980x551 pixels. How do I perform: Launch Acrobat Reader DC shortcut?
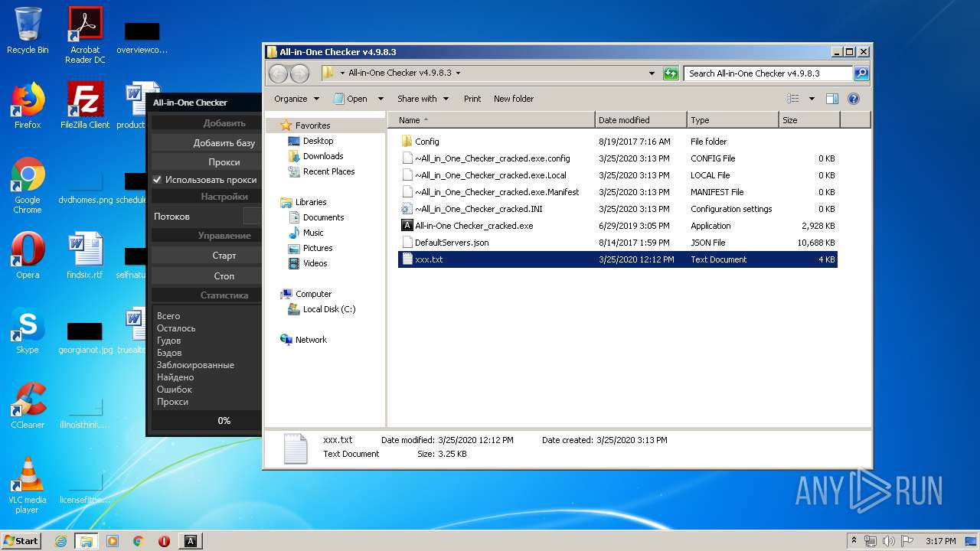pos(85,35)
